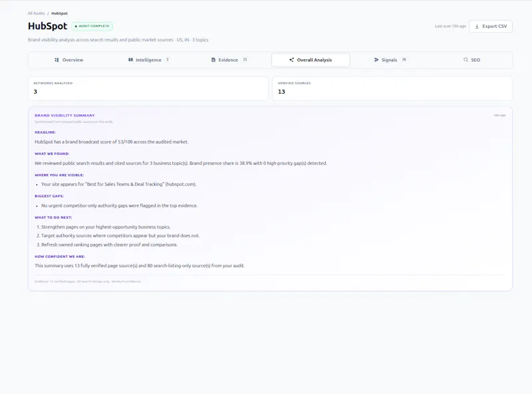Click the How Confident We Are heading

(60, 256)
